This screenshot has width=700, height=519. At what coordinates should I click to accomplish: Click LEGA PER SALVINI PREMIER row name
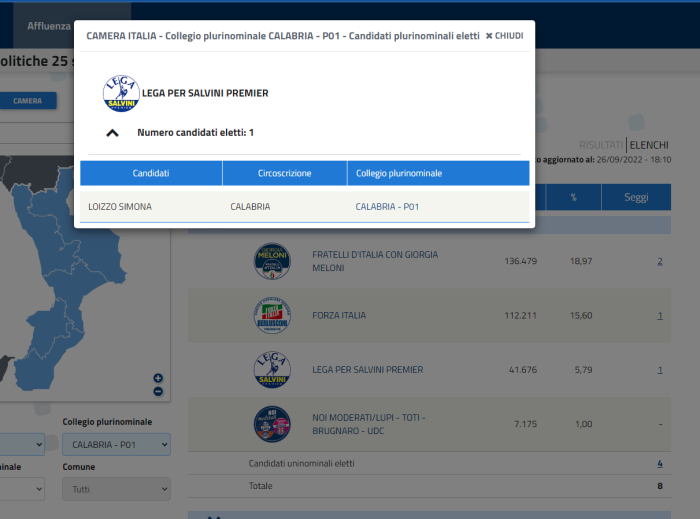pyautogui.click(x=367, y=370)
